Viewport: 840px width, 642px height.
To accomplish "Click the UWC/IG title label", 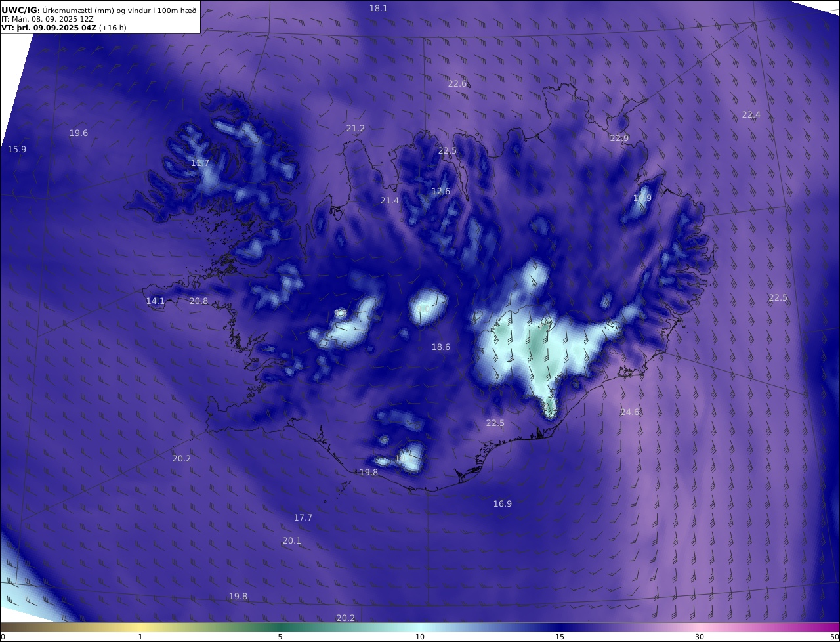I will pos(21,10).
